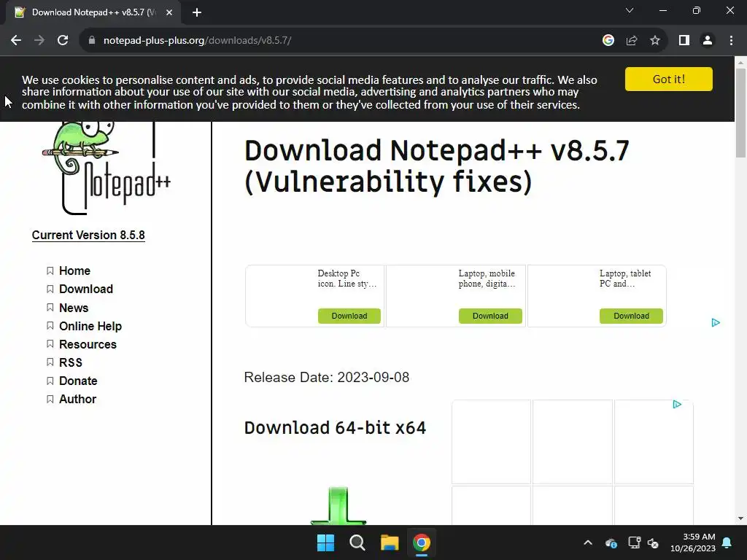Open News in the sidebar menu
747x560 pixels.
pyautogui.click(x=74, y=308)
